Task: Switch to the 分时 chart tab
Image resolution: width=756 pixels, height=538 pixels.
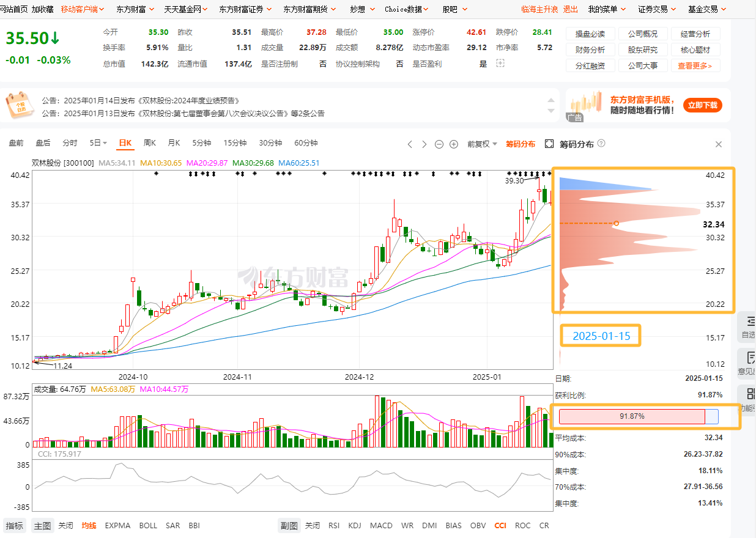Action: [x=70, y=142]
